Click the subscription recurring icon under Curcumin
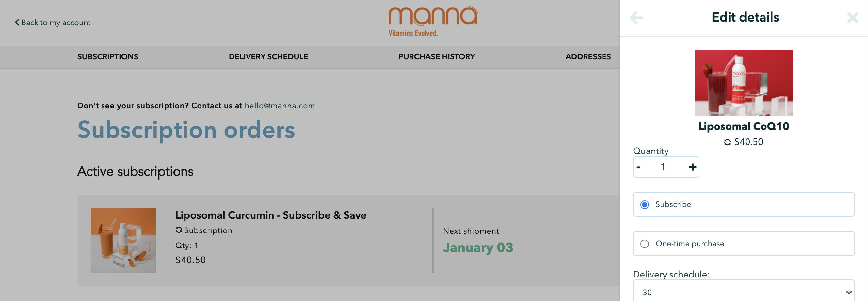 pos(179,230)
